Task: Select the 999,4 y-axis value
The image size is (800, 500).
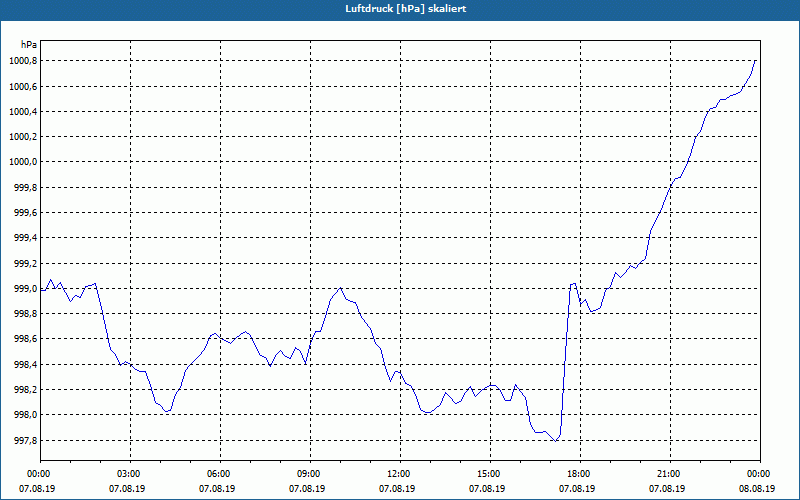Action: [x=26, y=238]
